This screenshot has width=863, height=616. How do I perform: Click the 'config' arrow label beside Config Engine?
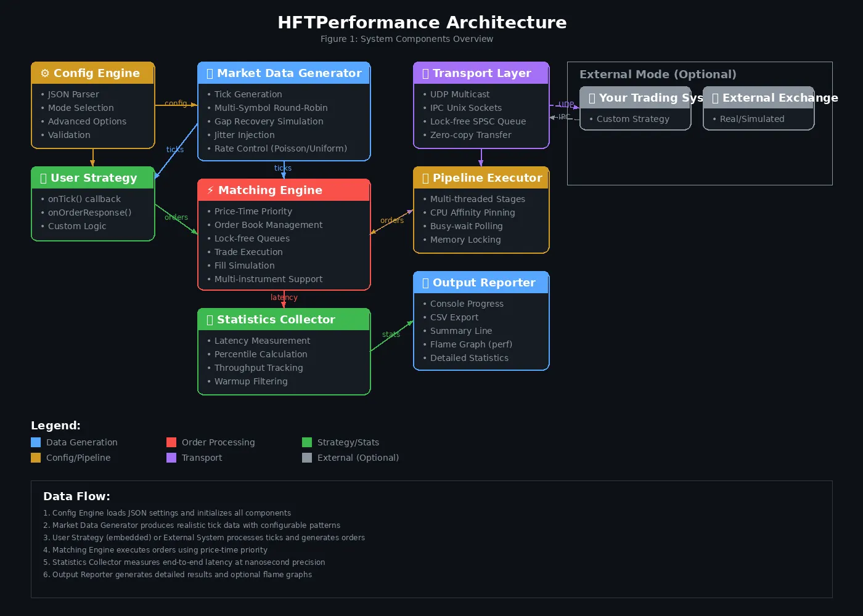(x=176, y=103)
